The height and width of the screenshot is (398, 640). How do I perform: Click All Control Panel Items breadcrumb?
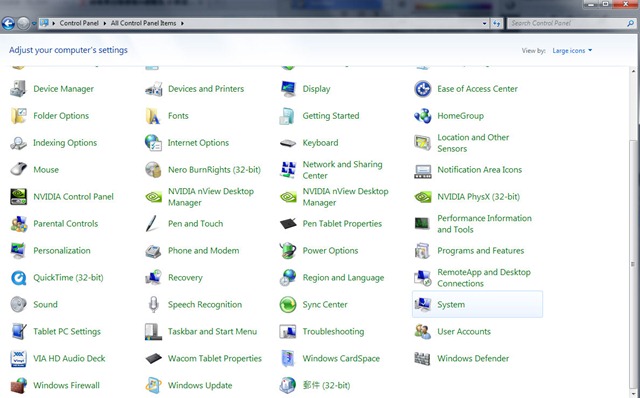coord(143,23)
